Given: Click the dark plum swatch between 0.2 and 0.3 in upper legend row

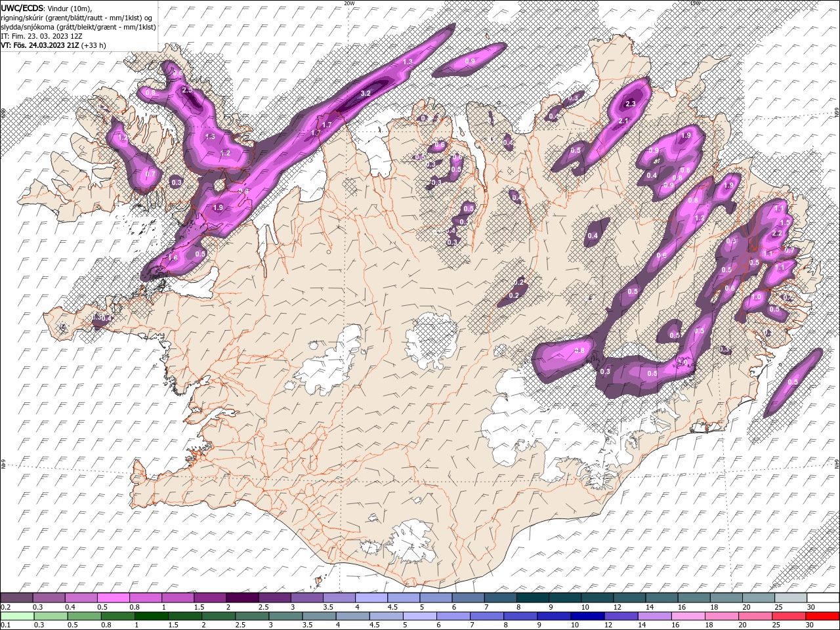Looking at the screenshot, I should click(16, 598).
